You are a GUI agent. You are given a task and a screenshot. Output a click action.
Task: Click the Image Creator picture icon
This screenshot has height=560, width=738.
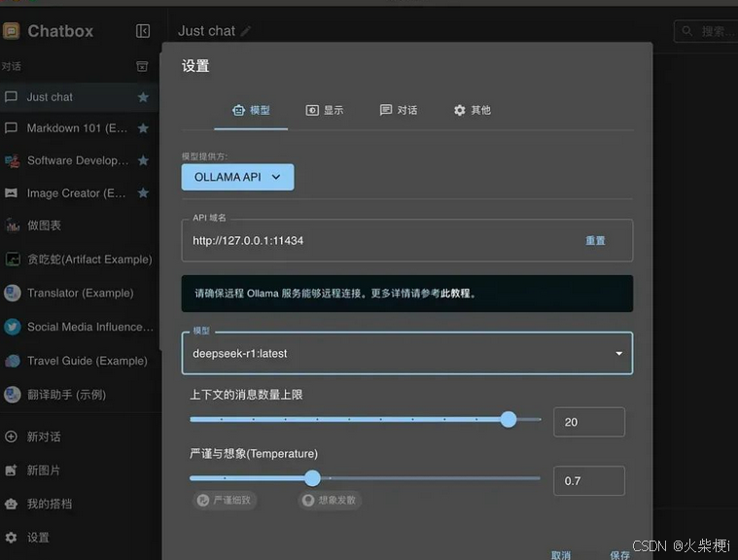pyautogui.click(x=11, y=192)
